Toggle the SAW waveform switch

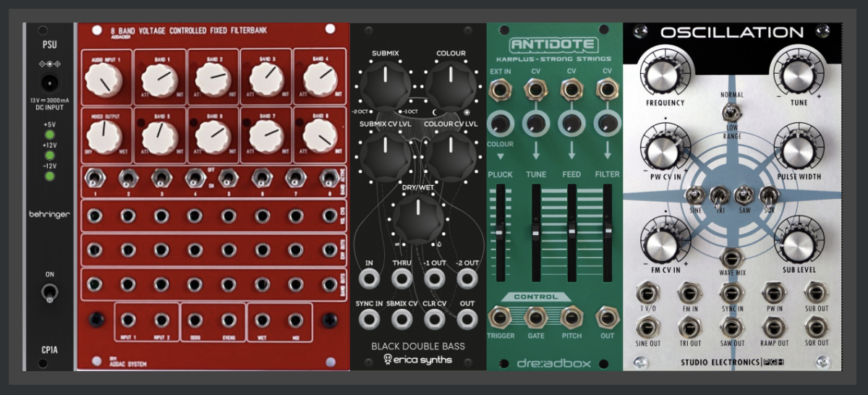744,195
